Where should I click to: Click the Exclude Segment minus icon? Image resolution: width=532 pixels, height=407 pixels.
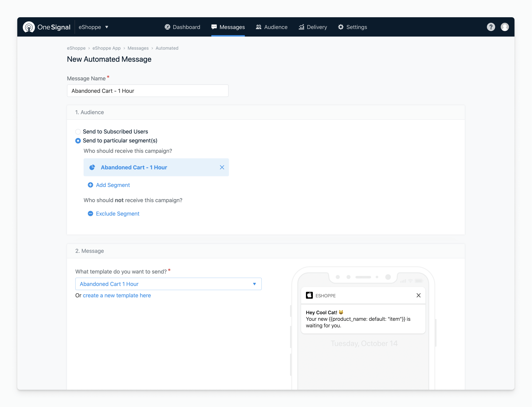pyautogui.click(x=90, y=213)
